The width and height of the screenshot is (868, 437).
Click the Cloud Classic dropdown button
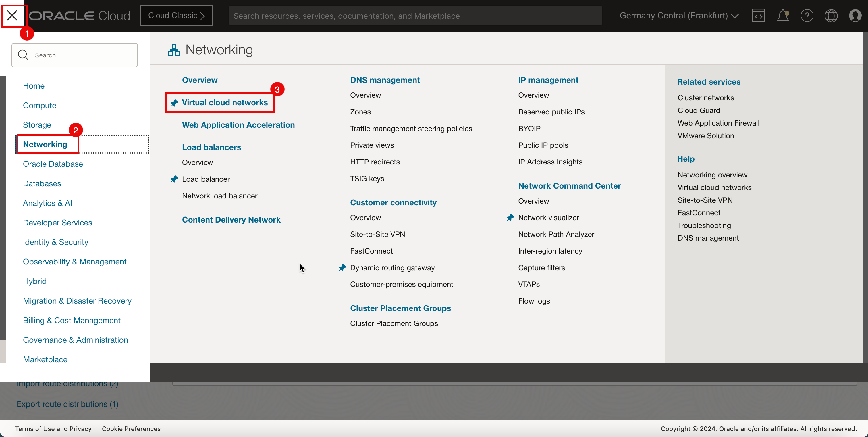click(x=176, y=15)
